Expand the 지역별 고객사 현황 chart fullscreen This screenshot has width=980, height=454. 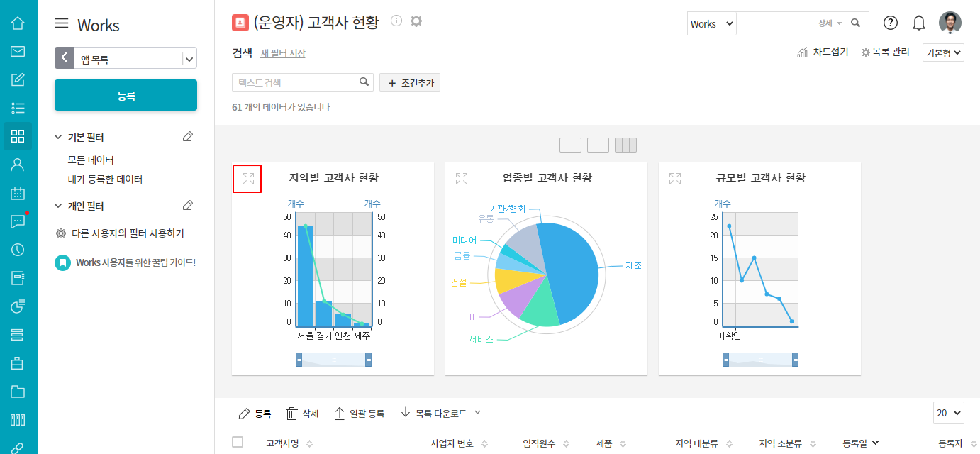[x=247, y=179]
